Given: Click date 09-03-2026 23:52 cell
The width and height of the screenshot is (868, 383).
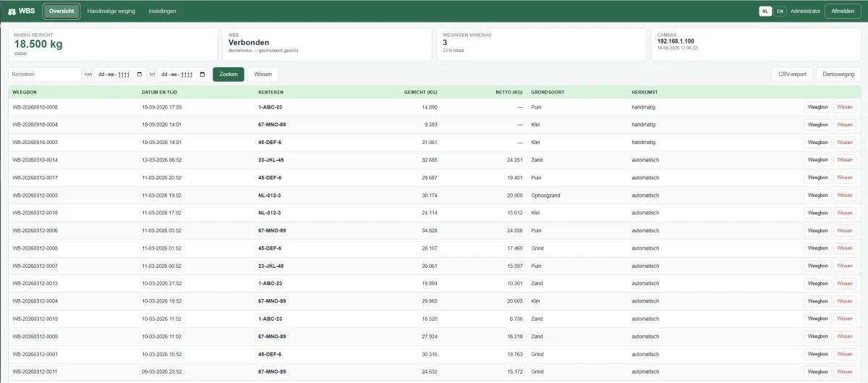Looking at the screenshot, I should 162,371.
